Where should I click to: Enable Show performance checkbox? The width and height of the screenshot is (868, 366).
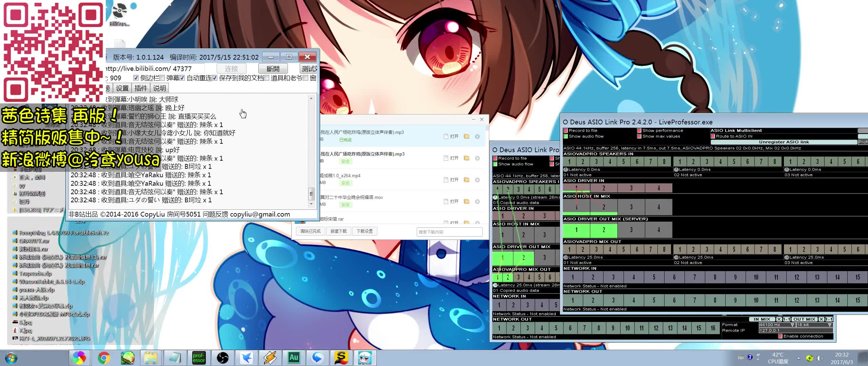click(639, 130)
